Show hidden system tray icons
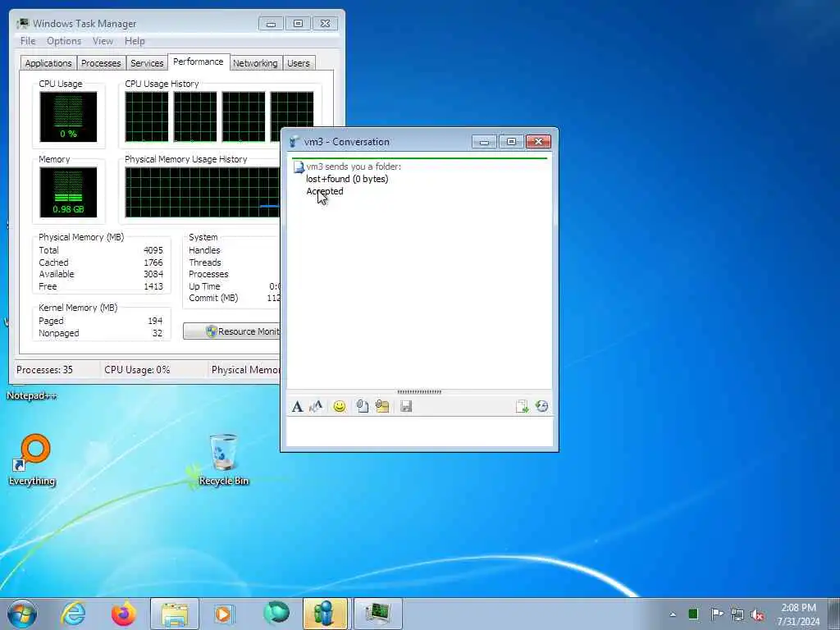840x630 pixels. coord(673,614)
